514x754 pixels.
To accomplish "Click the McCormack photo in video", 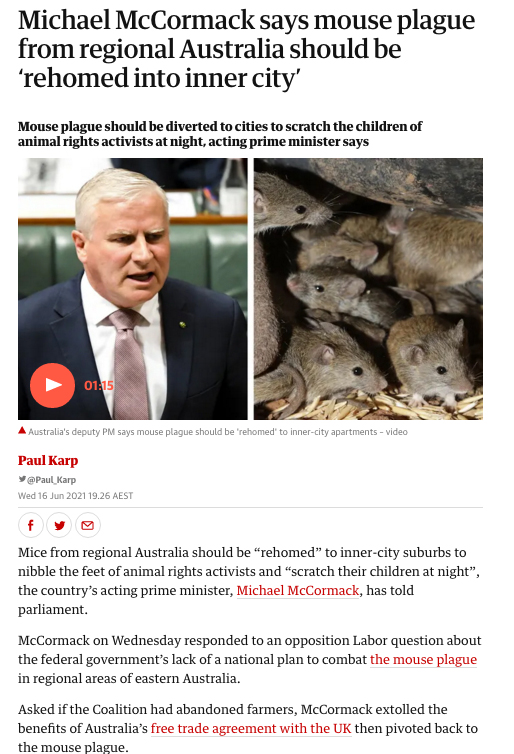I will pyautogui.click(x=133, y=289).
